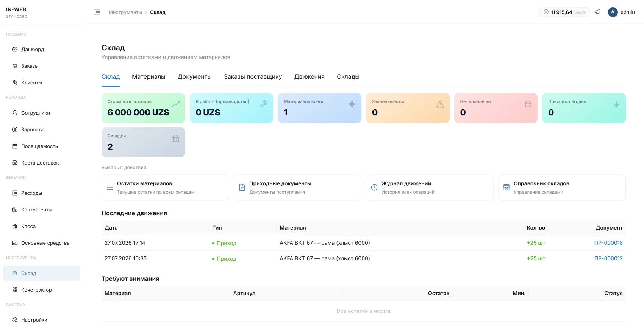The height and width of the screenshot is (331, 644).
Task: Open Настройки in the sidebar
Action: click(x=42, y=320)
